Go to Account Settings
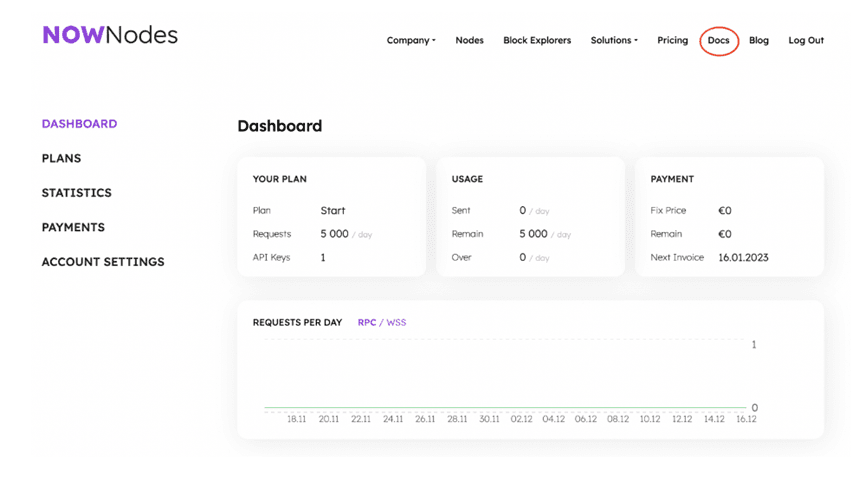The width and height of the screenshot is (865, 480). pos(103,262)
